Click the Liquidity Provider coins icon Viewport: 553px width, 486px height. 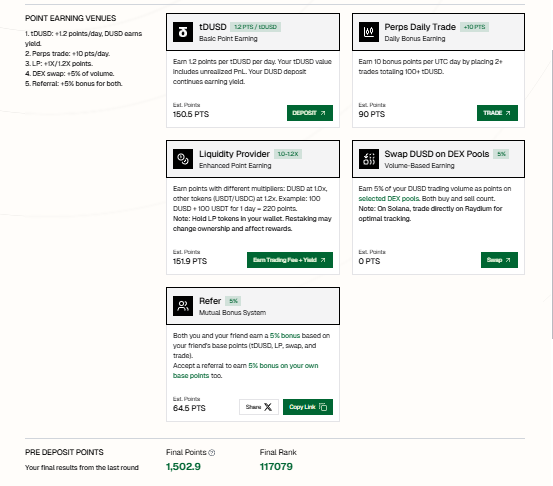(183, 159)
